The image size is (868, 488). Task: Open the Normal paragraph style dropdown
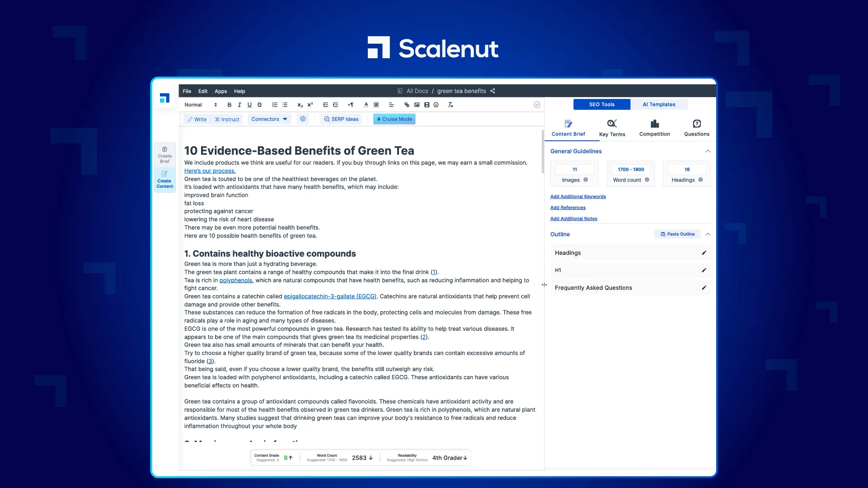coord(201,105)
